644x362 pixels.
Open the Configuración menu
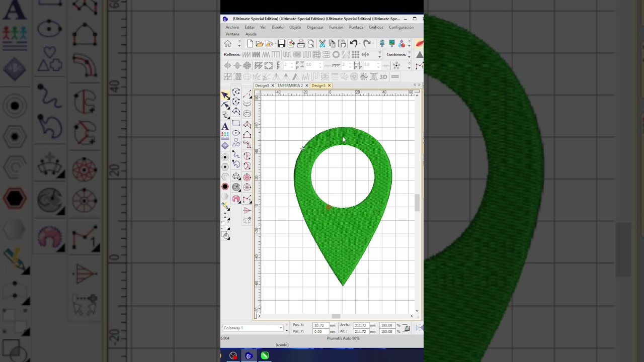tap(401, 27)
